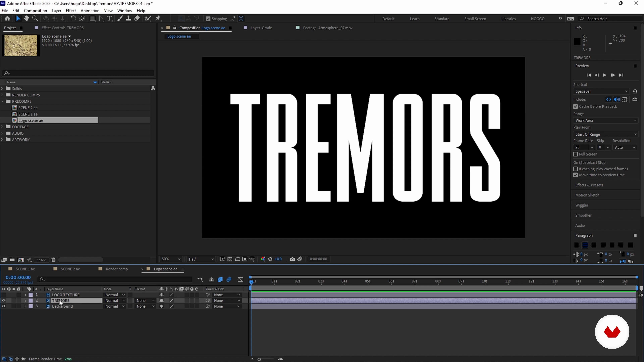Uncheck Cache Before Playback
Image resolution: width=644 pixels, height=362 pixels.
576,107
